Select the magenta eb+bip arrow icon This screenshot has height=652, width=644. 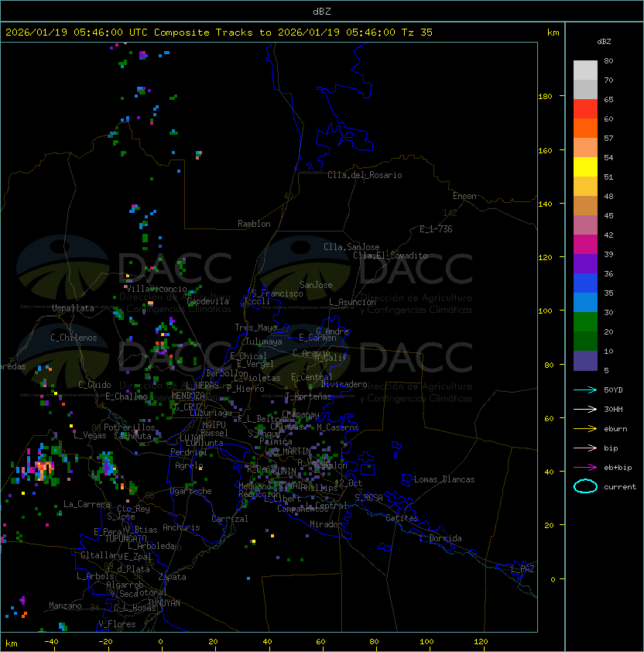(x=585, y=467)
